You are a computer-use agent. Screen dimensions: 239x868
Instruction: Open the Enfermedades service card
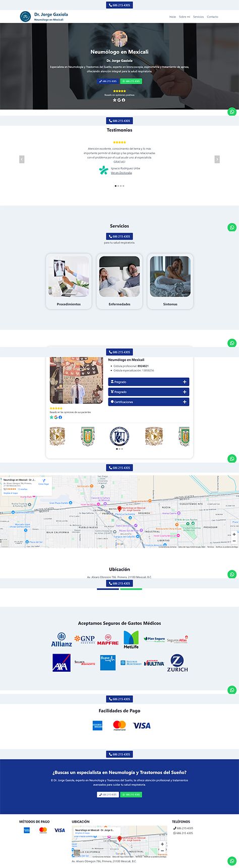pyautogui.click(x=119, y=281)
